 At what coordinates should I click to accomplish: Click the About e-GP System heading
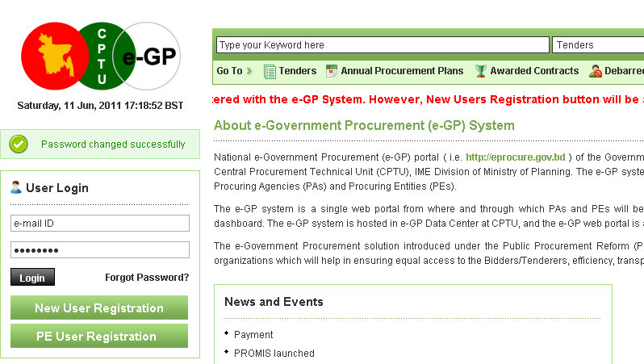(x=364, y=125)
